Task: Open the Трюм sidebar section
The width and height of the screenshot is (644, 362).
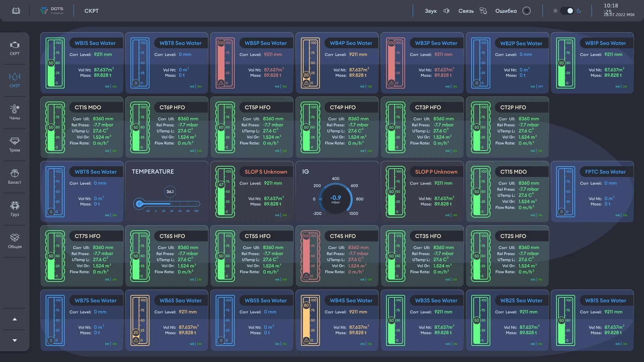Action: (14, 145)
